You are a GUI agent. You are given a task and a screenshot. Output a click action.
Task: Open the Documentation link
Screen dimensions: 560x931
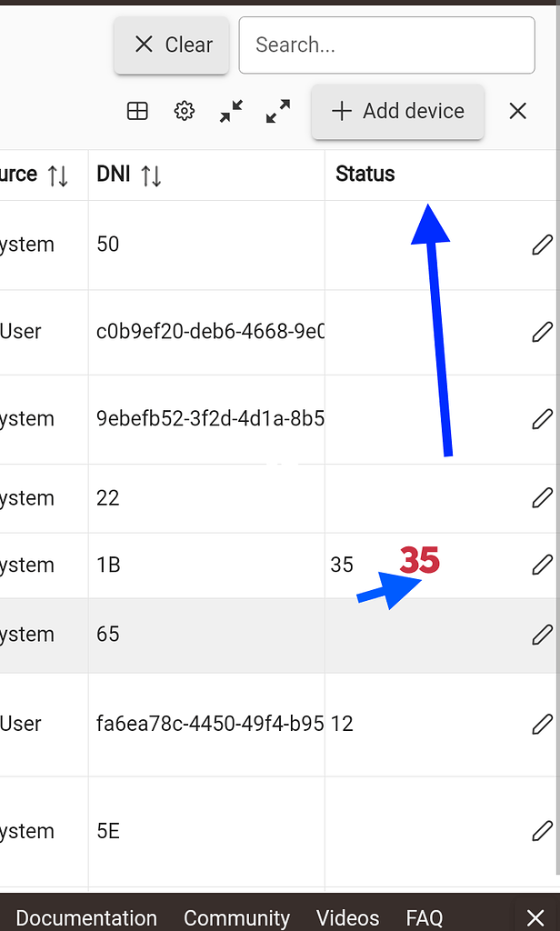pos(86,917)
